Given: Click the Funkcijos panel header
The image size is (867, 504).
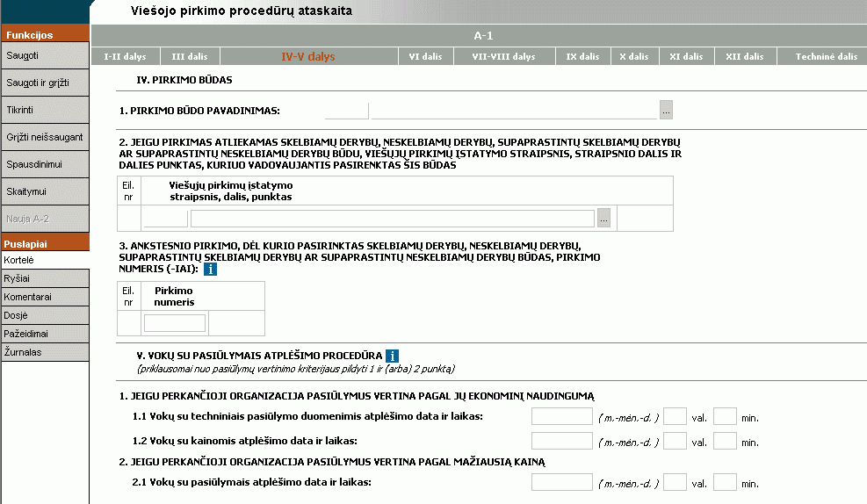Looking at the screenshot, I should [45, 34].
